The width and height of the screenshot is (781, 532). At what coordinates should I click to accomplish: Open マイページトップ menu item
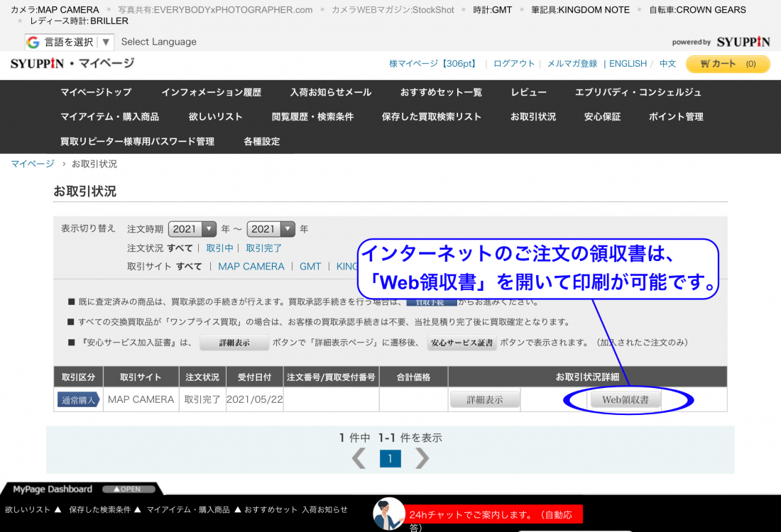click(96, 92)
